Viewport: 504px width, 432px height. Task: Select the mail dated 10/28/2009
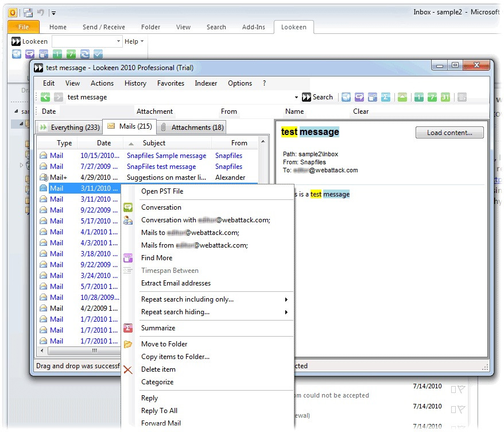pyautogui.click(x=80, y=298)
